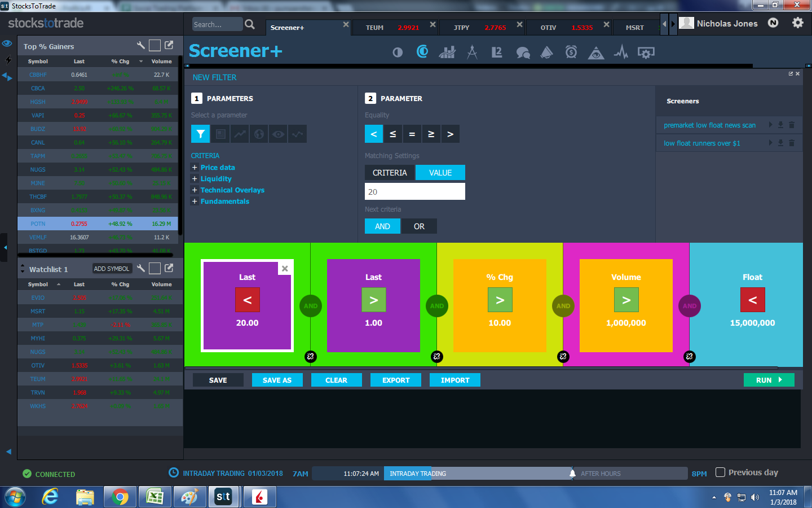Click the half-filled circle icon in toolbar
This screenshot has height=508, width=812.
pos(398,52)
